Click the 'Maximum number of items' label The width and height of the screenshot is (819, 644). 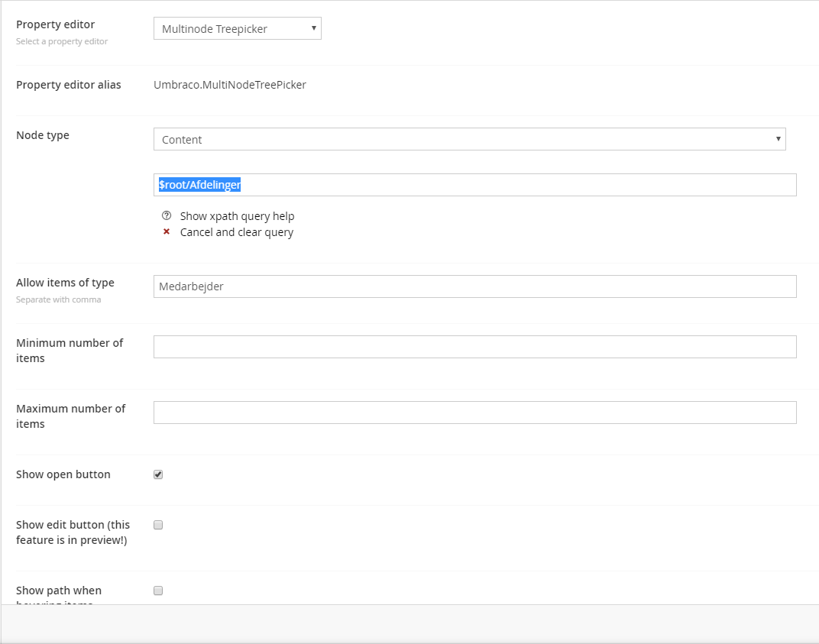pyautogui.click(x=70, y=416)
